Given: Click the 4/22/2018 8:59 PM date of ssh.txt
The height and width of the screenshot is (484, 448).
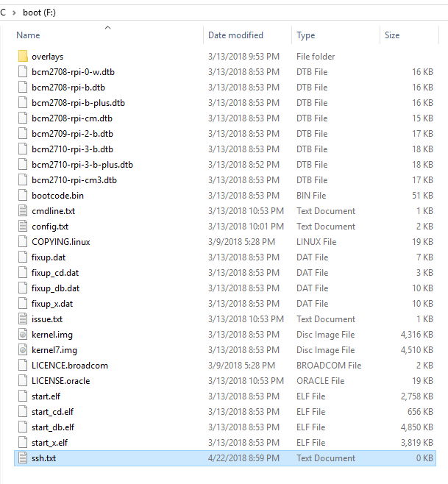Looking at the screenshot, I should click(243, 458).
